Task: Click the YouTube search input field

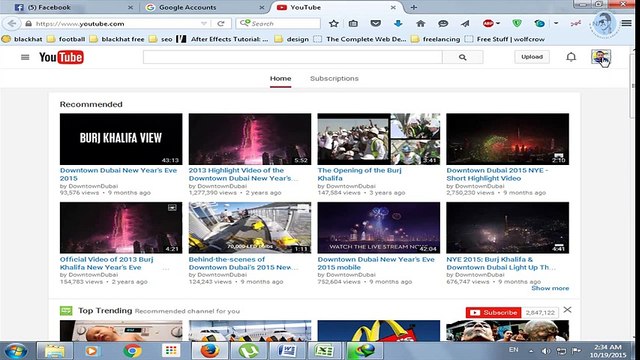Action: pos(293,57)
